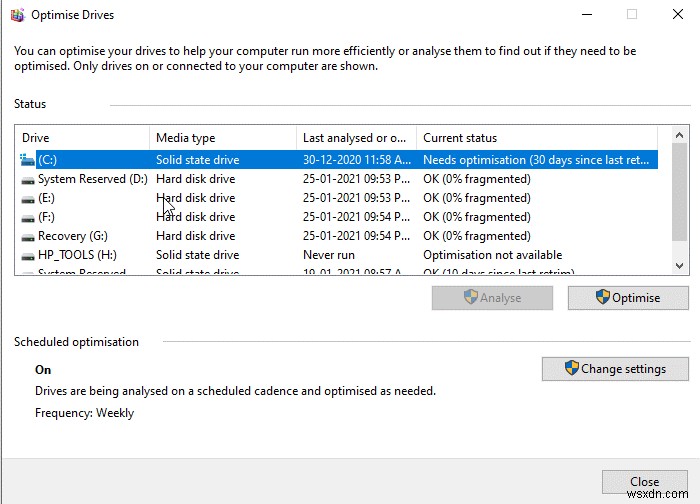700x504 pixels.
Task: Select the Recovery (G:) drive name
Action: coord(73,236)
